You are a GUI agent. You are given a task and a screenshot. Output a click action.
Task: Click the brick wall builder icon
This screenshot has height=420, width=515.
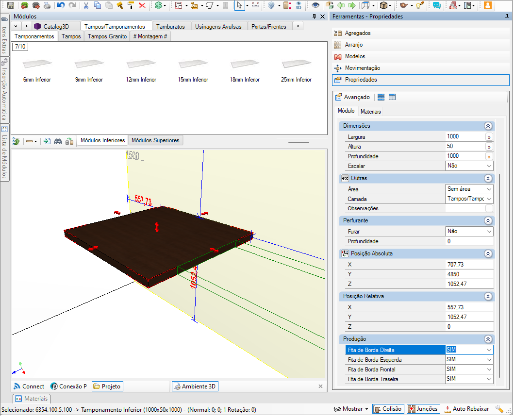pyautogui.click(x=195, y=5)
